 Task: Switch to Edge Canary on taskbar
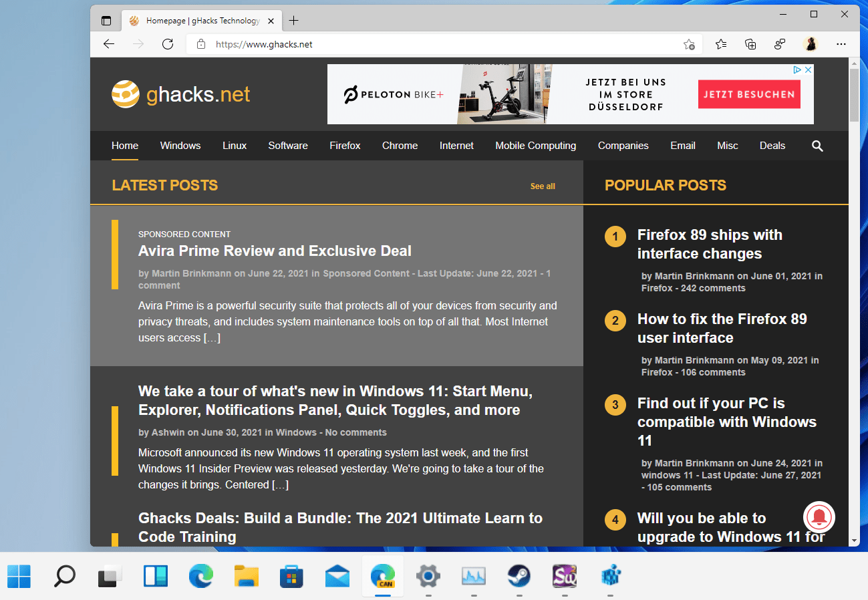coord(383,576)
